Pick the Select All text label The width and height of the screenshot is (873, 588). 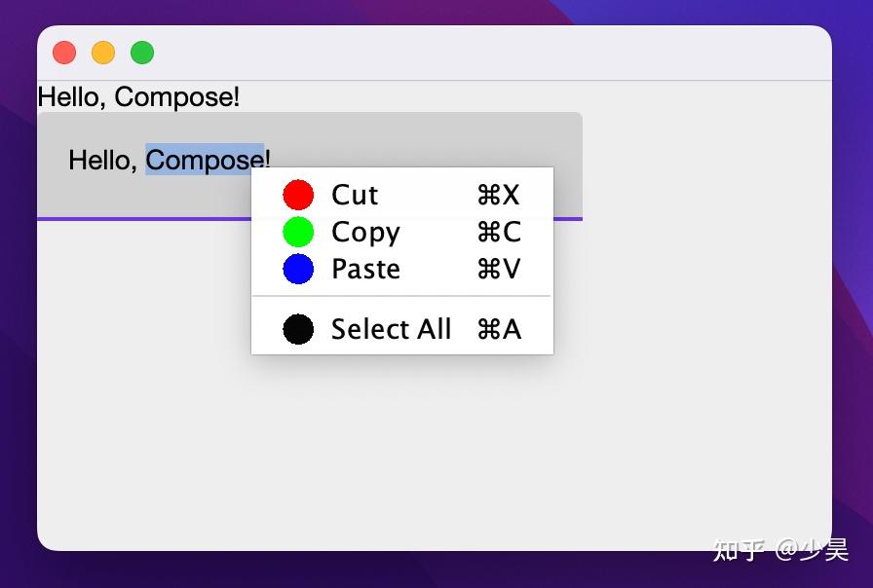click(x=391, y=329)
